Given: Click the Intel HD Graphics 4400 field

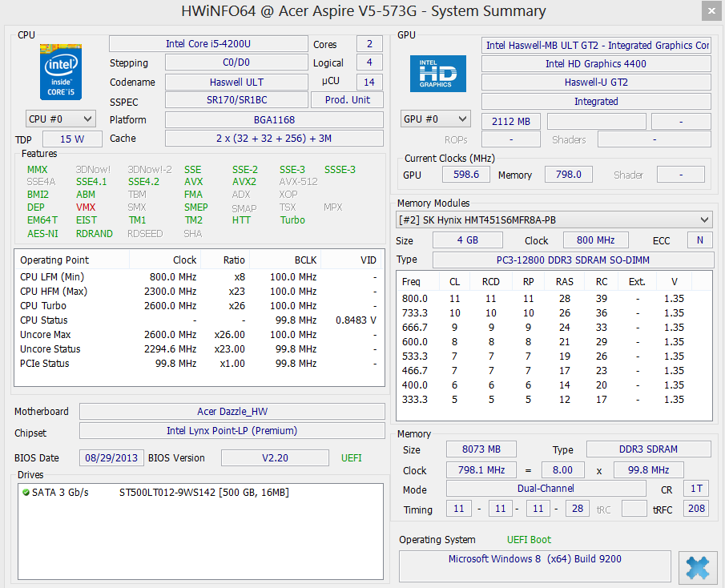Looking at the screenshot, I should [x=596, y=64].
